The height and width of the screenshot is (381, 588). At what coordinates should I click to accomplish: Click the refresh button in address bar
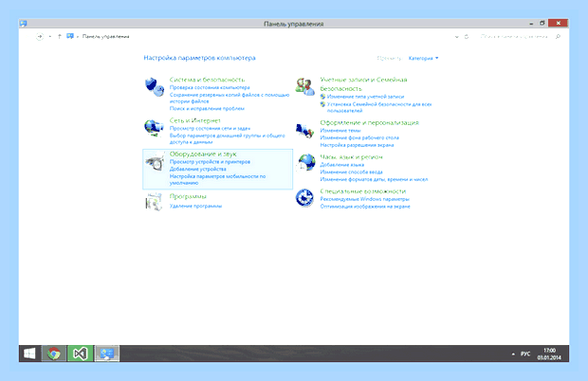point(467,37)
